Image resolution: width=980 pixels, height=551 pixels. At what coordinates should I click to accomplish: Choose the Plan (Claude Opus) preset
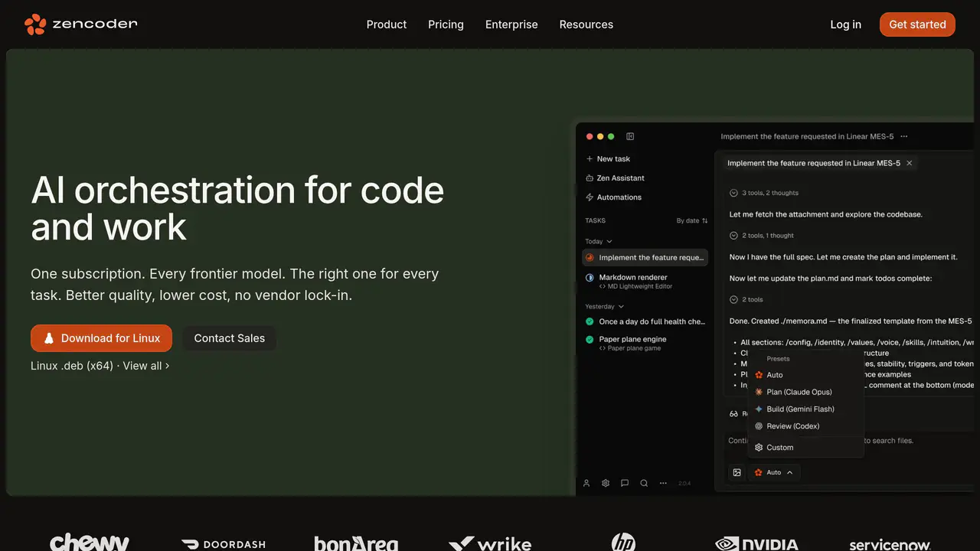click(x=806, y=392)
